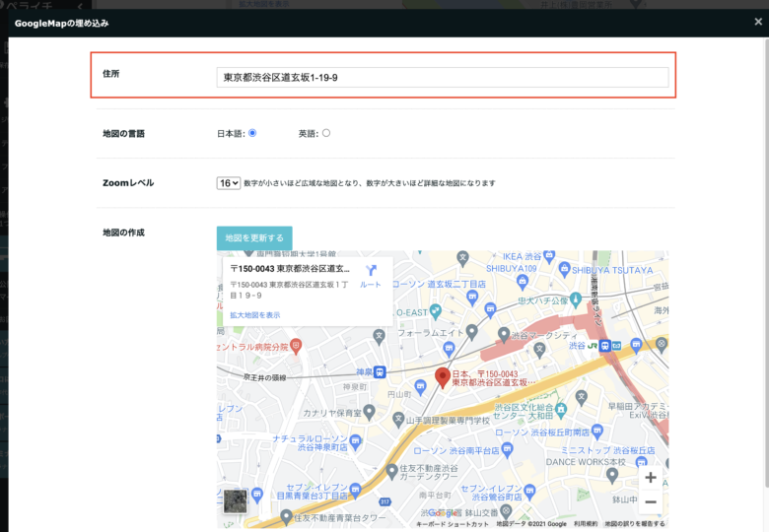Click the ローソン 道玄坂二丁目店 marker

tap(472, 296)
